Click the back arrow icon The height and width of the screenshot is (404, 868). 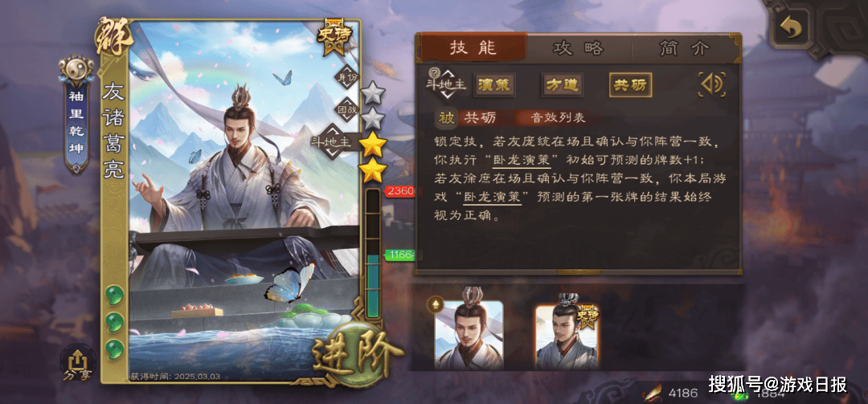(790, 28)
